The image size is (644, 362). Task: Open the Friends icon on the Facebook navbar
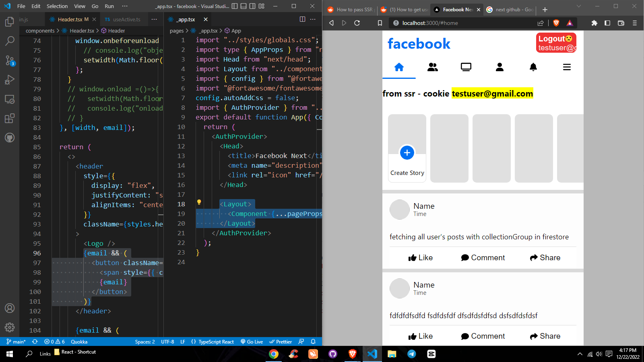433,67
